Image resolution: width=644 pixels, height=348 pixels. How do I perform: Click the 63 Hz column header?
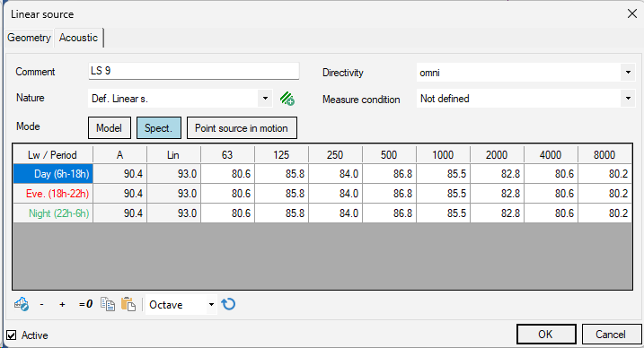[227, 155]
